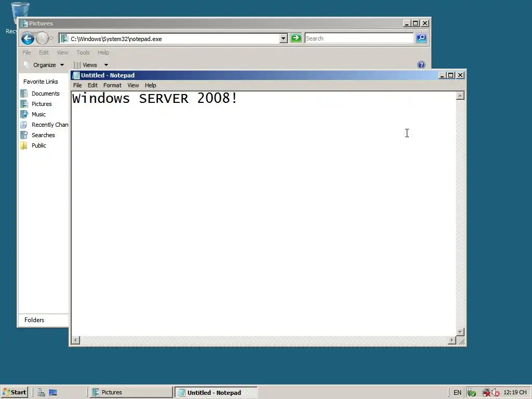This screenshot has height=399, width=532.
Task: Click the blue Help question mark icon
Action: pyautogui.click(x=421, y=65)
